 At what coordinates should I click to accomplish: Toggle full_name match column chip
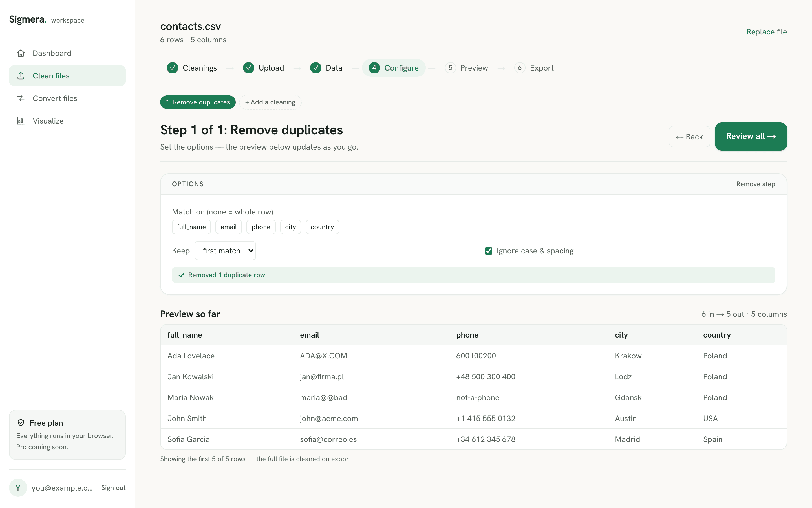coord(191,227)
